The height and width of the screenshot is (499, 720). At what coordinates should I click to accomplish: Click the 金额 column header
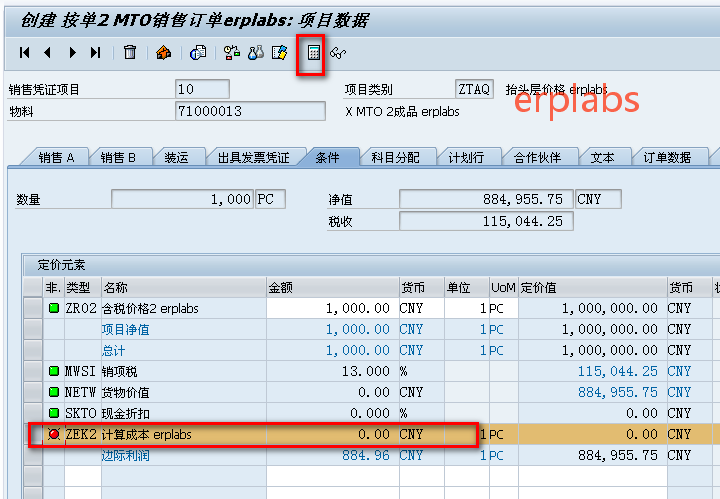click(332, 287)
